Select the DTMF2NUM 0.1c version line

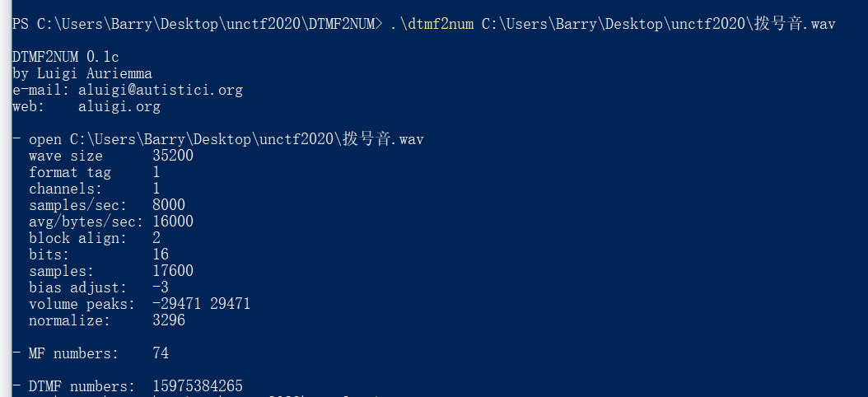65,57
